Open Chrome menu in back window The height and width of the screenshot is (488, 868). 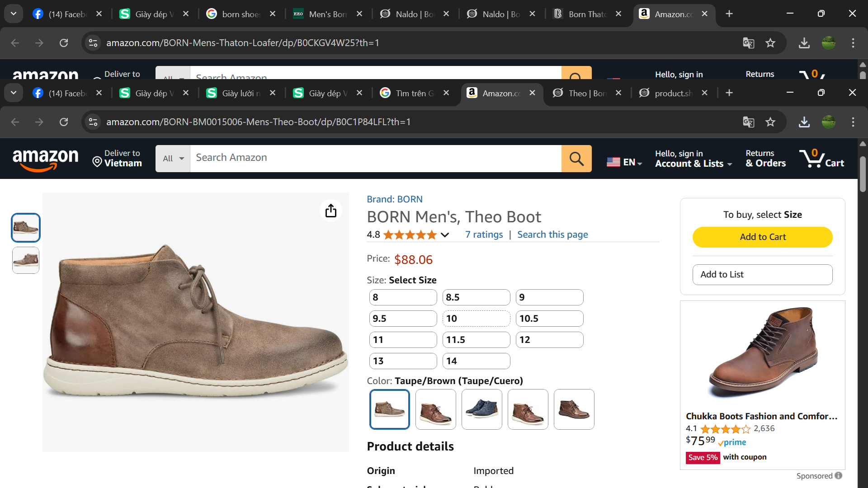pos(853,43)
